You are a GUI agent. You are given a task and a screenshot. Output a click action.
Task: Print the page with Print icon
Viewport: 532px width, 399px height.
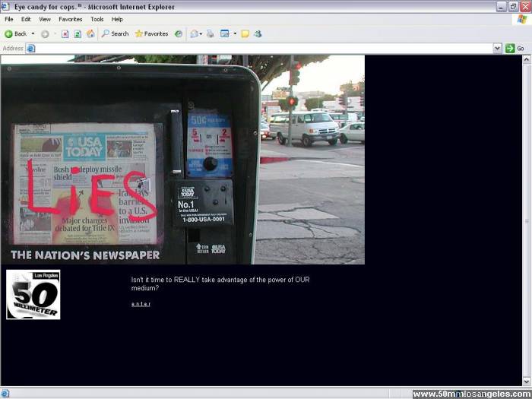(x=211, y=34)
